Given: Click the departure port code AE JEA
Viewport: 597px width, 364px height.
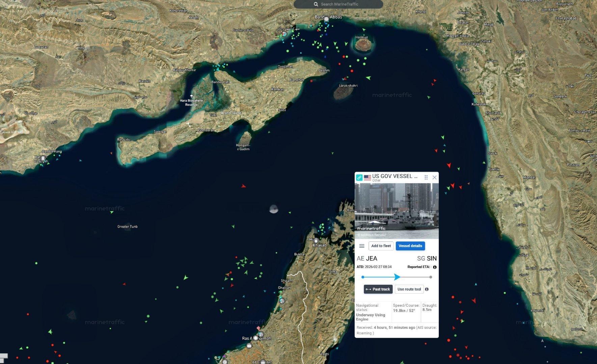Looking at the screenshot, I should (x=367, y=259).
